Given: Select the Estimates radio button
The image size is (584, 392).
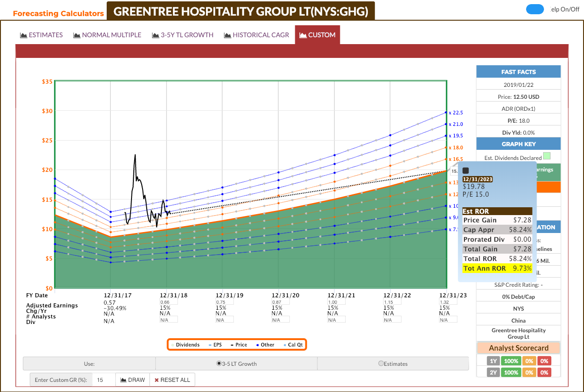Looking at the screenshot, I should 381,364.
